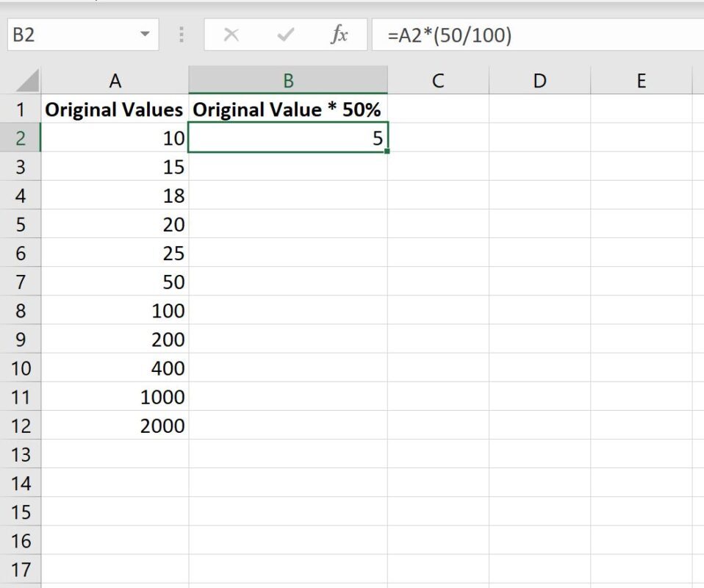This screenshot has width=704, height=588.
Task: Select row 1 header
Action: [21, 110]
